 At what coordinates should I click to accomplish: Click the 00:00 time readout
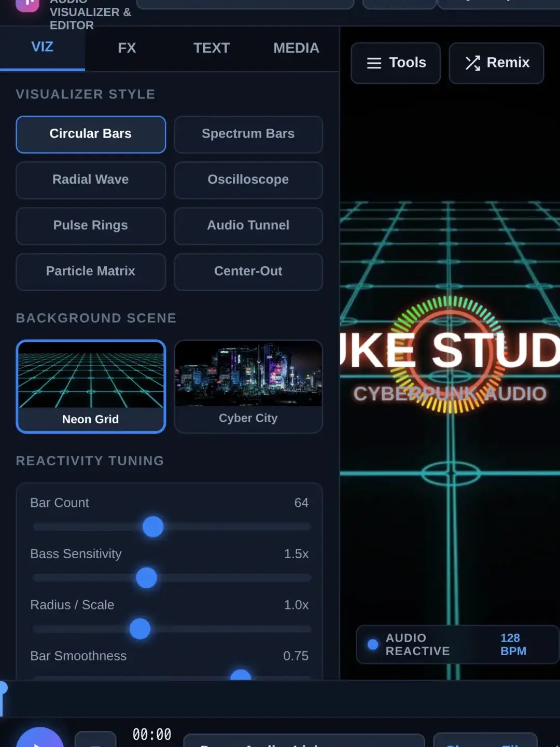152,735
